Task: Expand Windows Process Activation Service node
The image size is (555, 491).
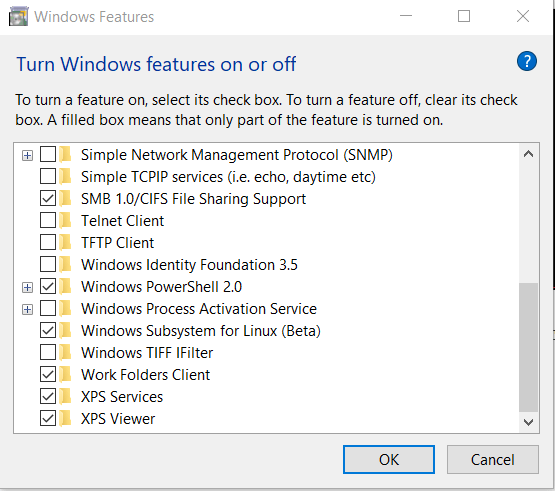Action: point(27,309)
